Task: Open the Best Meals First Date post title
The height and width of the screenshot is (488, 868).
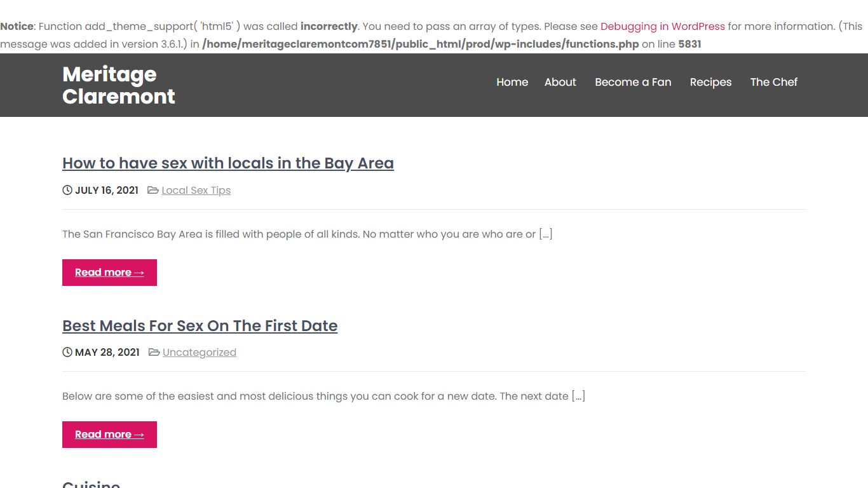Action: pyautogui.click(x=200, y=326)
